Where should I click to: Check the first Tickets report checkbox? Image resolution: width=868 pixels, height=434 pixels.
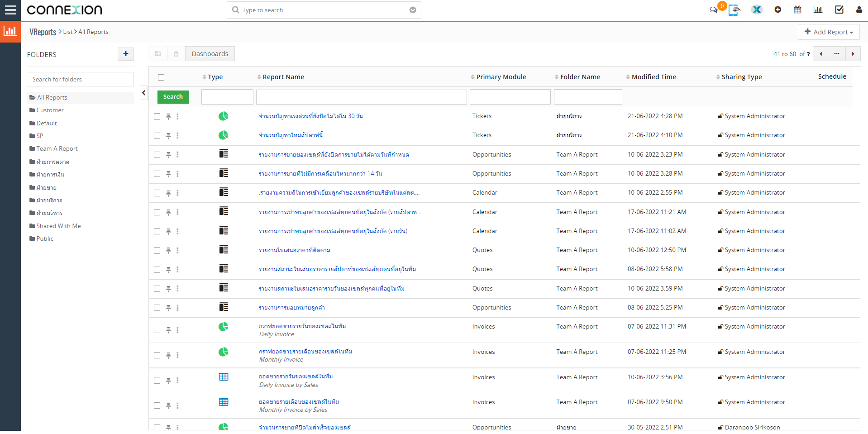point(157,117)
